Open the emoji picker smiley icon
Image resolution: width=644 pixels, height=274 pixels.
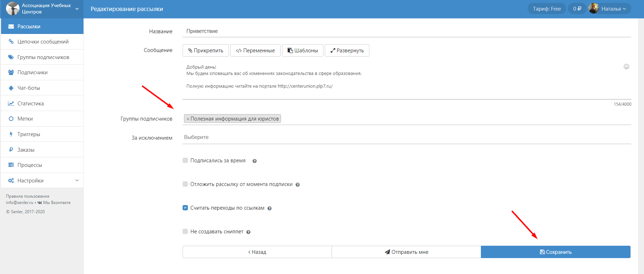tap(626, 66)
